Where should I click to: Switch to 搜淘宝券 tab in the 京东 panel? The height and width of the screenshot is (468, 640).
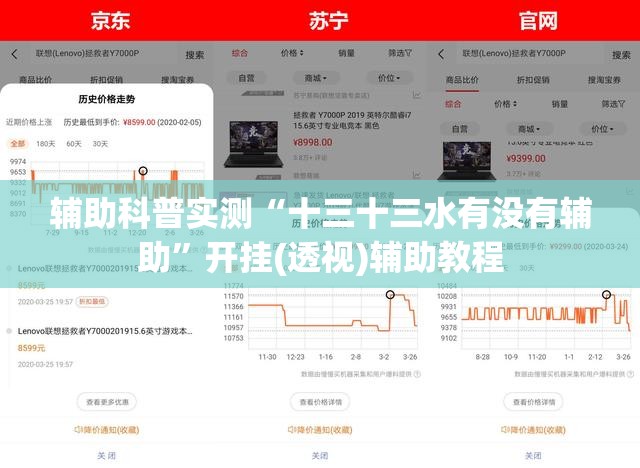coord(177,80)
